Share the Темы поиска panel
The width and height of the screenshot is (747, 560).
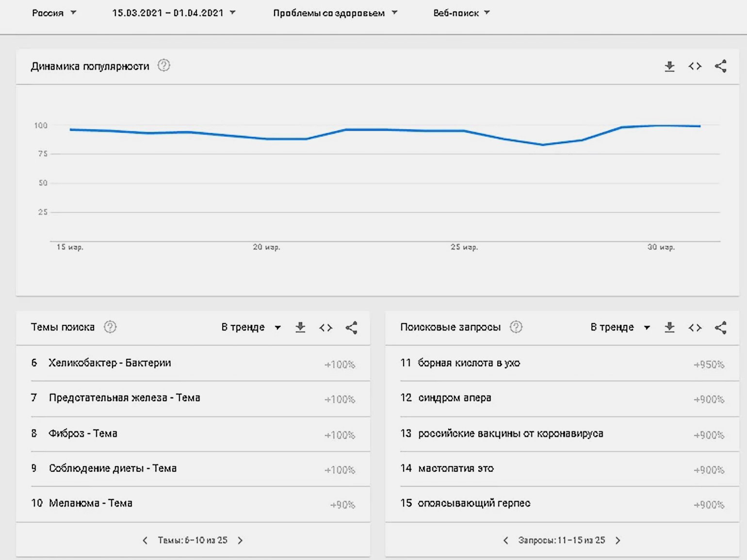[351, 328]
